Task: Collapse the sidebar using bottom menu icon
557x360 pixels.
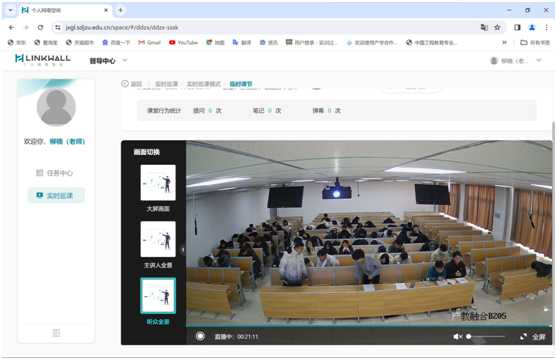Action: click(56, 333)
